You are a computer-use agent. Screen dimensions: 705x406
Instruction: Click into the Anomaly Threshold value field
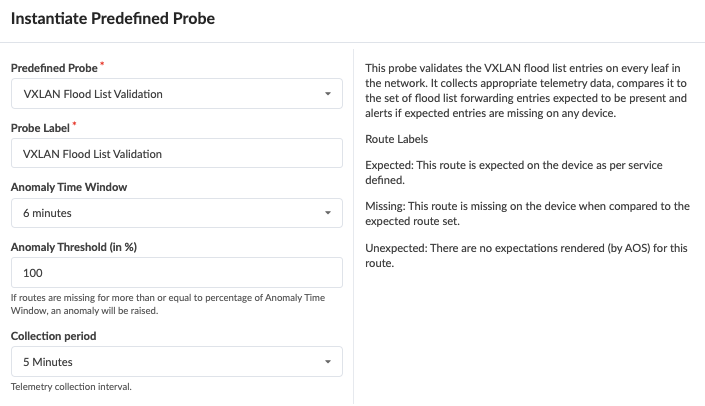tap(176, 272)
